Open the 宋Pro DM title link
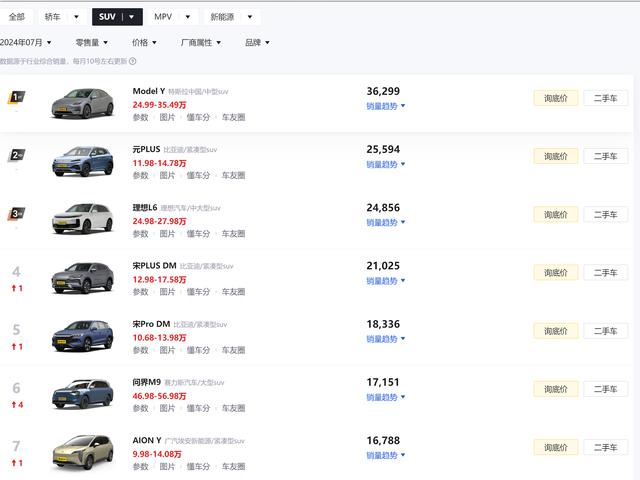Screen dimensions: 640x480 pos(151,324)
